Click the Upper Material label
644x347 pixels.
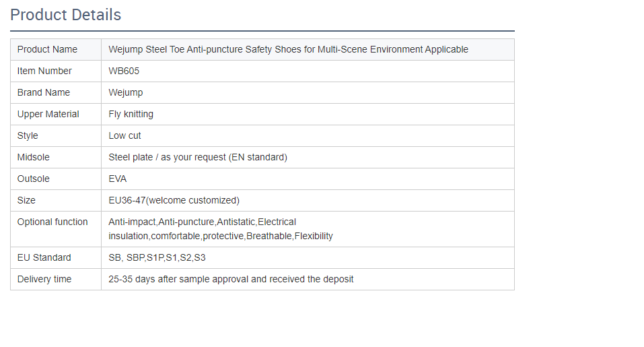click(x=48, y=114)
